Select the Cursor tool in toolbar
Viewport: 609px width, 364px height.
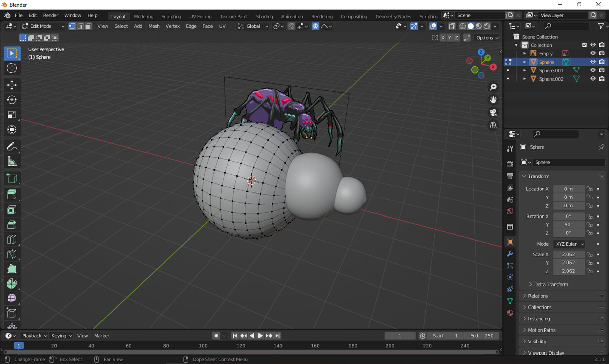[x=12, y=68]
